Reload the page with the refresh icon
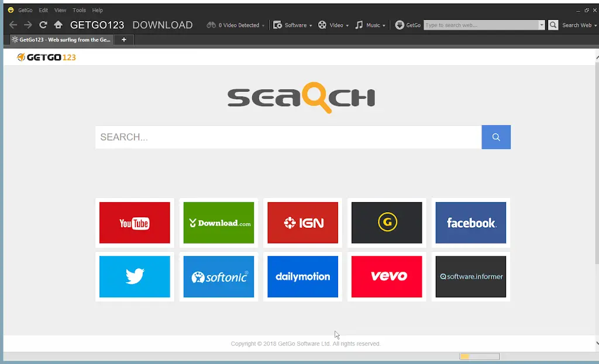599x364 pixels. click(43, 25)
